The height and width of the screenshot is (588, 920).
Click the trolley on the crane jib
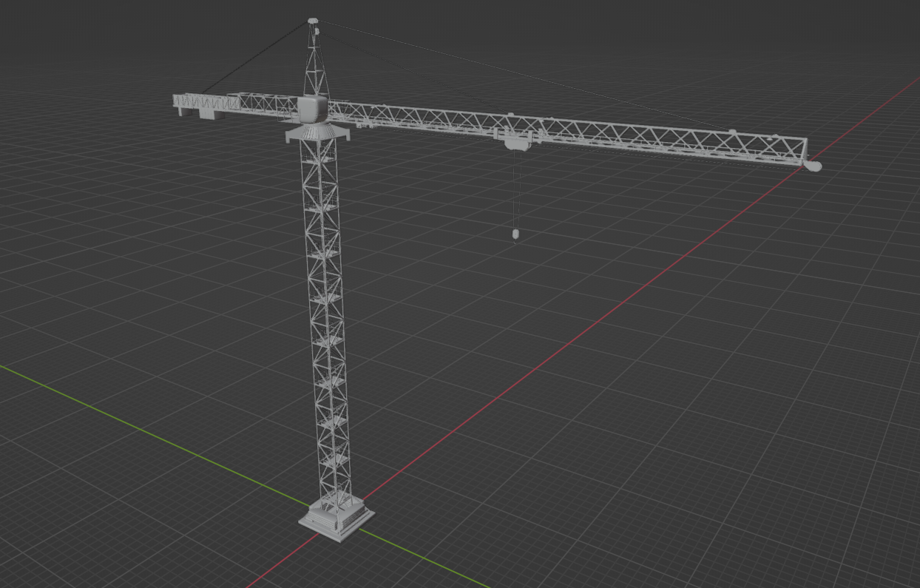pos(518,139)
